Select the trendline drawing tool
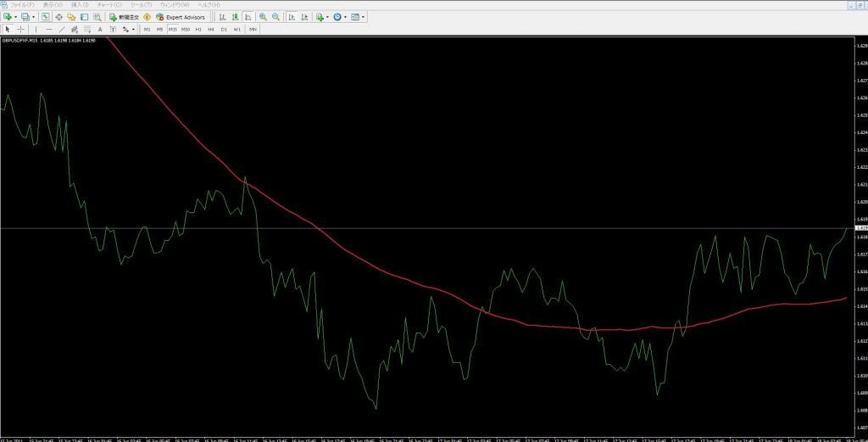Image resolution: width=868 pixels, height=442 pixels. [x=61, y=29]
